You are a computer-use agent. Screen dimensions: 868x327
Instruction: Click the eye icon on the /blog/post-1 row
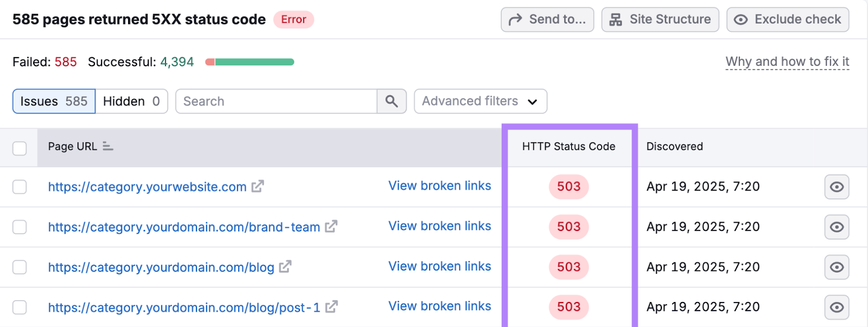836,307
